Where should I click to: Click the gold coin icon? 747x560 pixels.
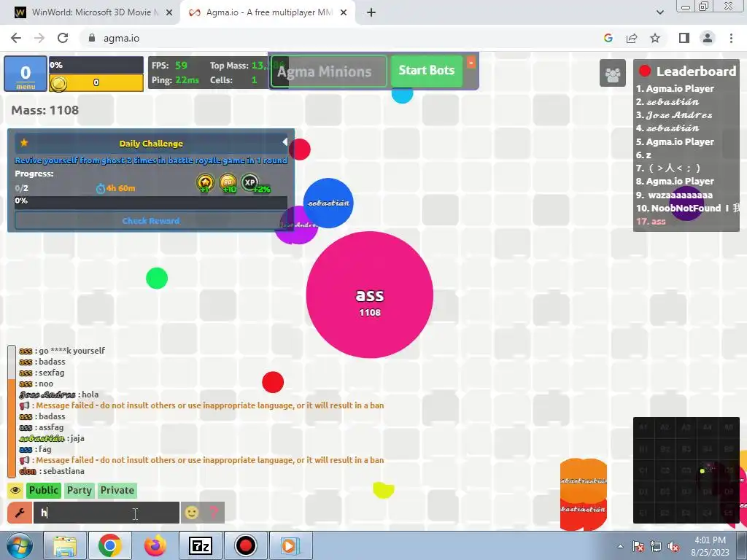click(58, 83)
